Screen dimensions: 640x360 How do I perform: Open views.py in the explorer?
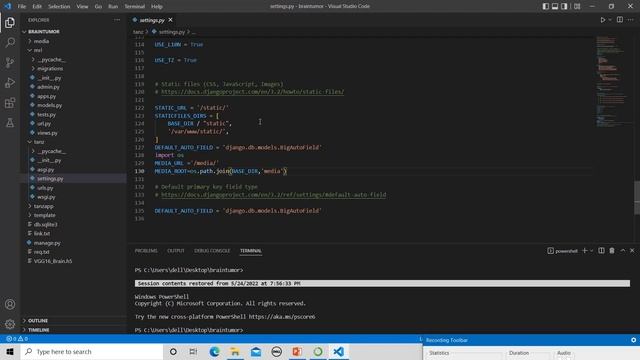47,133
